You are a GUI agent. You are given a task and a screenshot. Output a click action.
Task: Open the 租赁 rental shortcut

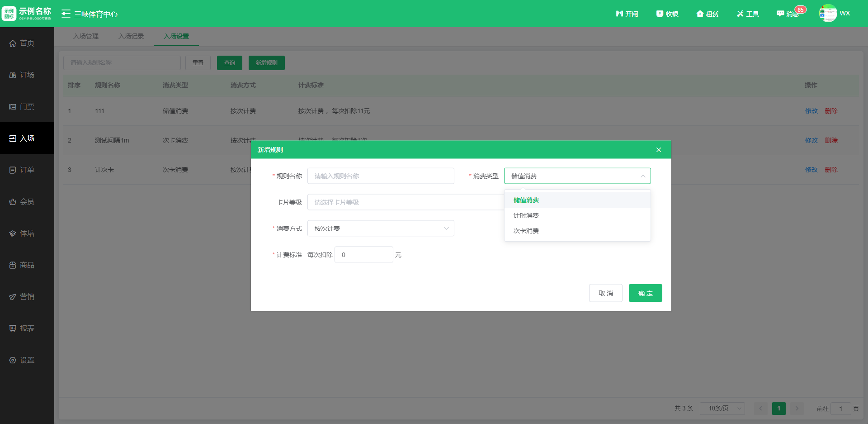708,14
